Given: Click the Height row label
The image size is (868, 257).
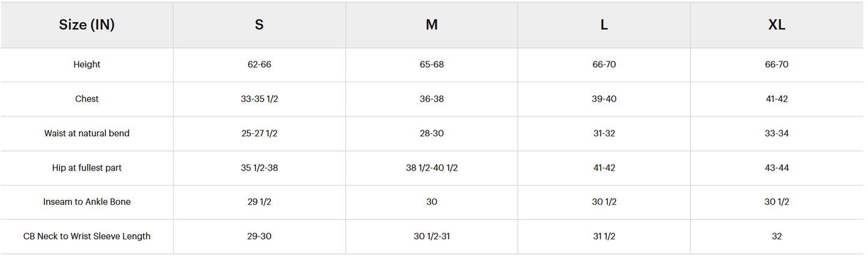Looking at the screenshot, I should click(x=87, y=65).
